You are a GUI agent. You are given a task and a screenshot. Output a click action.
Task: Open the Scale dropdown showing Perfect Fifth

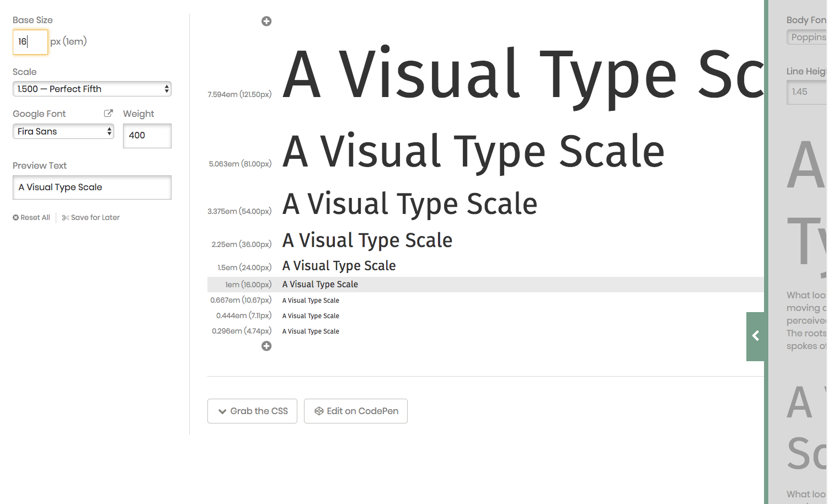click(x=92, y=89)
